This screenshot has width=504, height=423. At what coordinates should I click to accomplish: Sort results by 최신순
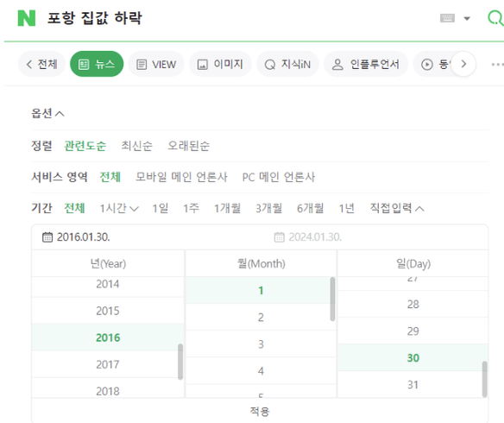click(x=136, y=146)
